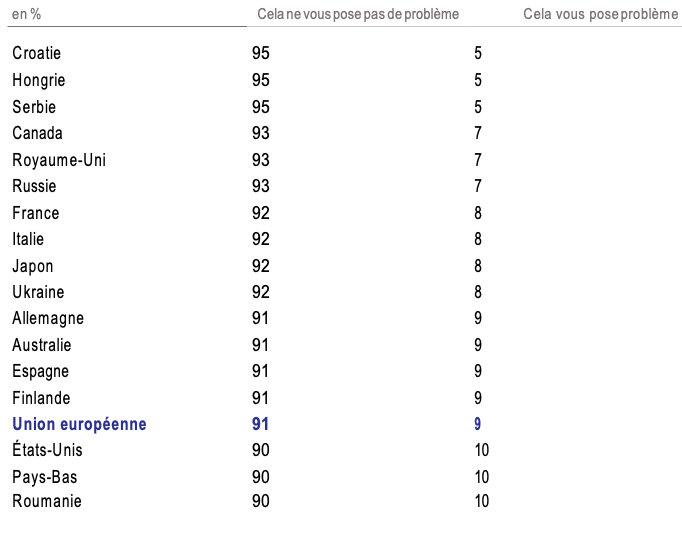682x539 pixels.
Task: Click the Russie country name
Action: tap(34, 186)
